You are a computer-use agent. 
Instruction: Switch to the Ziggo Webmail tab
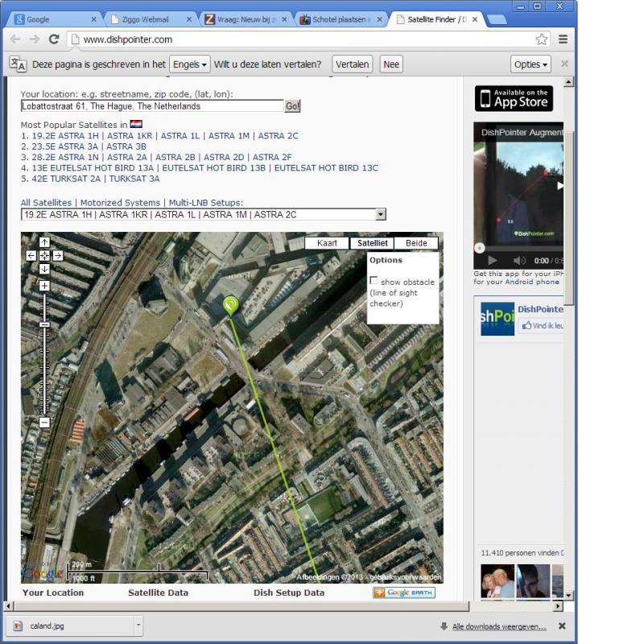[x=149, y=19]
